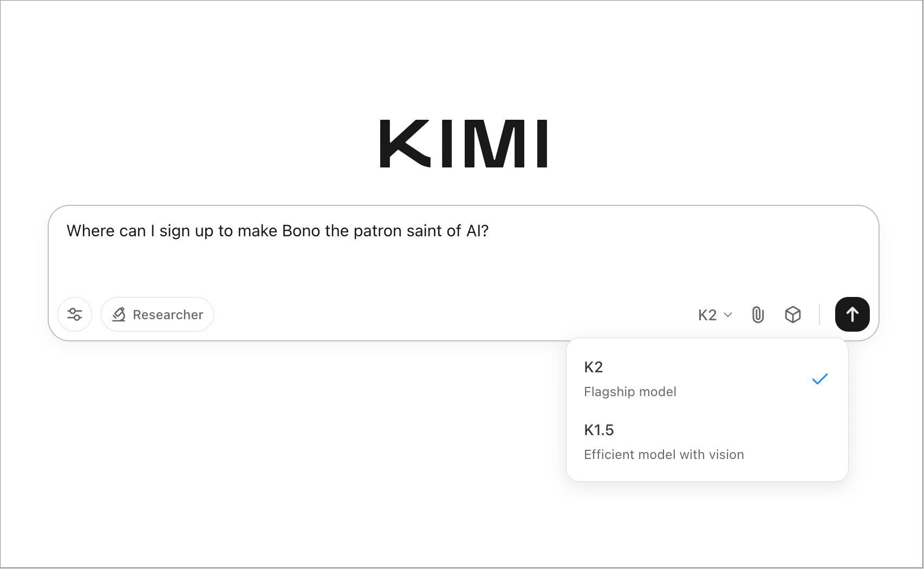Click the blue checkmark beside K2

[820, 379]
